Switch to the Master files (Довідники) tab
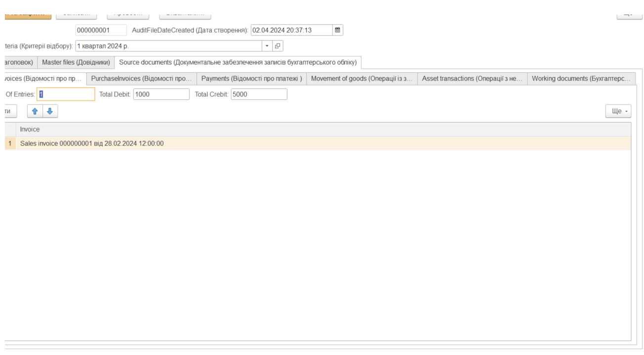The width and height of the screenshot is (644, 355). click(x=76, y=62)
